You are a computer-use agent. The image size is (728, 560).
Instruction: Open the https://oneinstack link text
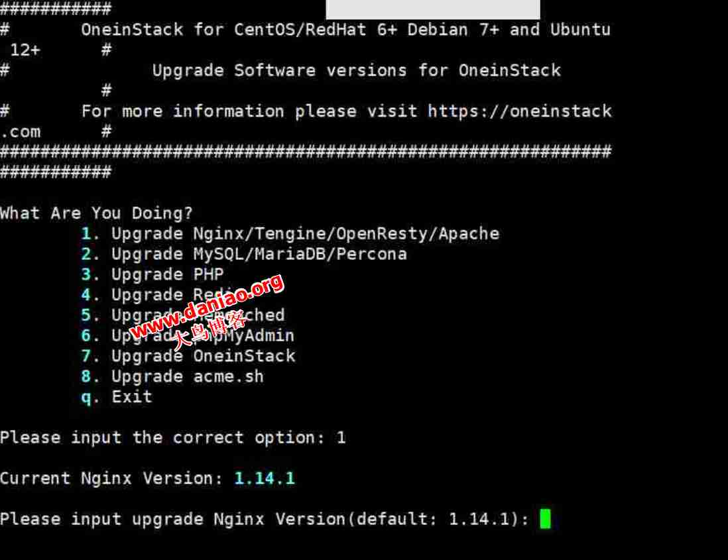pyautogui.click(x=520, y=111)
